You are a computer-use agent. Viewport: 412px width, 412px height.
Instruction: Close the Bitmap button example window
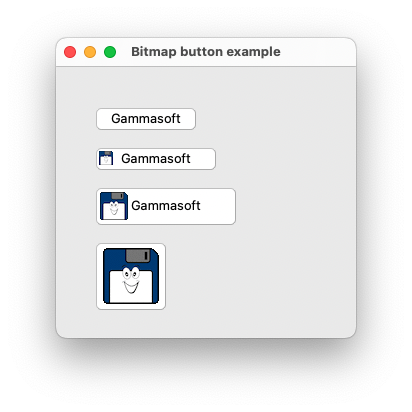click(x=70, y=52)
